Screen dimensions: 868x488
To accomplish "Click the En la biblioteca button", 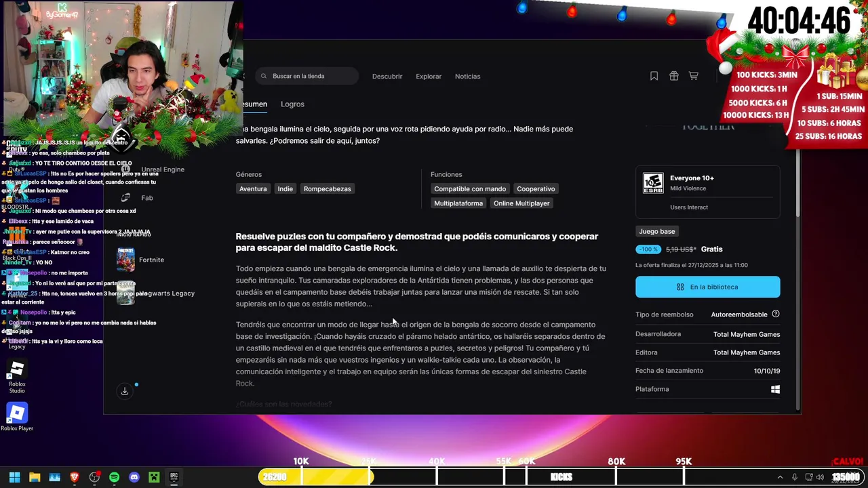I will pos(707,287).
